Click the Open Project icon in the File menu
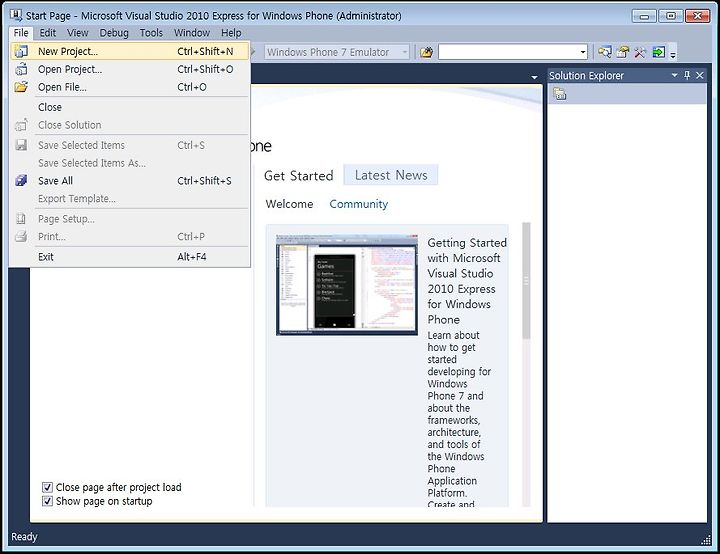This screenshot has height=554, width=720. [x=21, y=69]
